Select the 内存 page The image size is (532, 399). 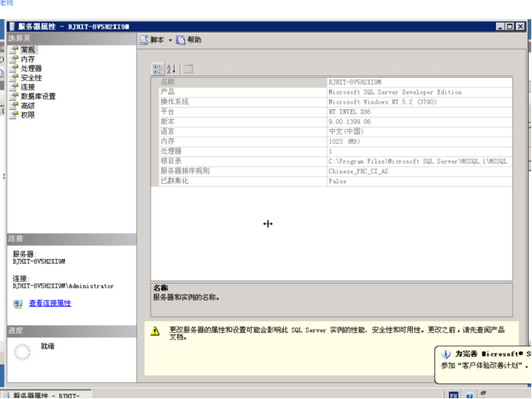tap(28, 59)
